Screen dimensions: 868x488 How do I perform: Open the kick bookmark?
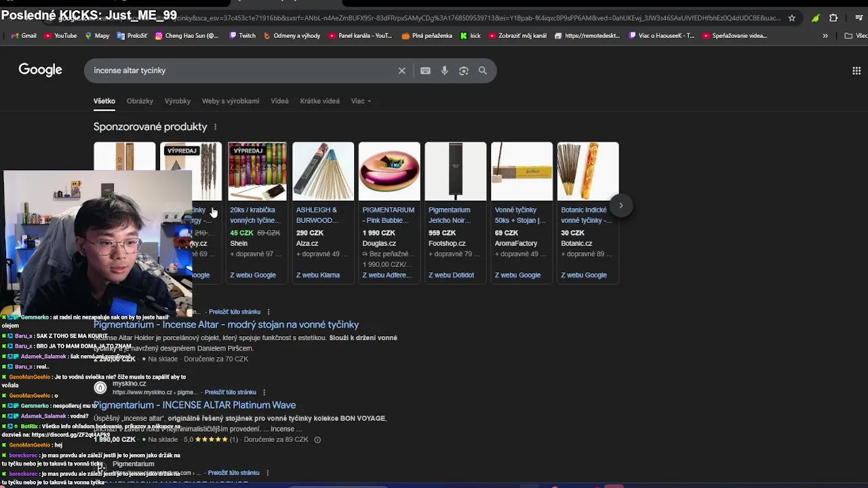click(471, 36)
